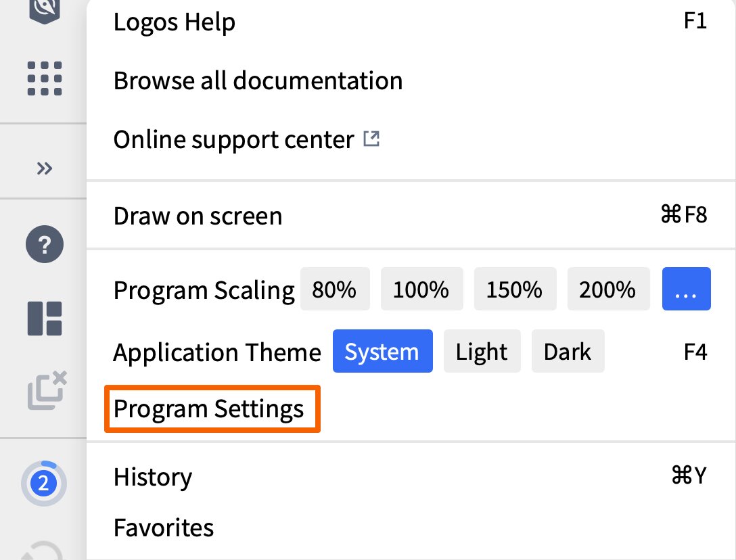Click Browse all documentation
This screenshot has height=560, width=736.
click(258, 80)
